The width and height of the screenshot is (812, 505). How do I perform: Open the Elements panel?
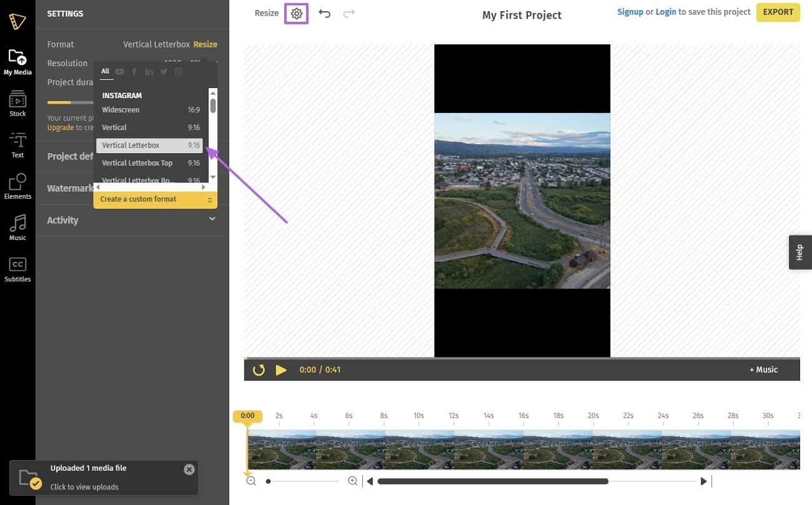[x=17, y=186]
